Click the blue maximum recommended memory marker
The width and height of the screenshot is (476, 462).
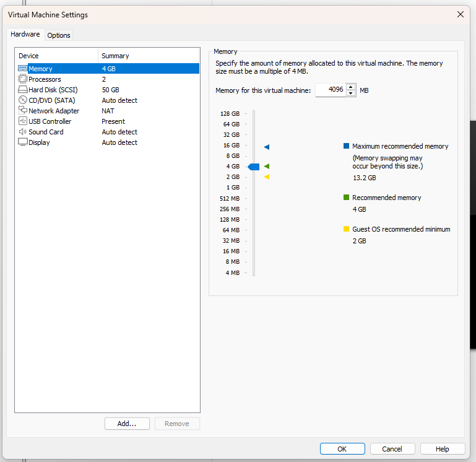(267, 147)
